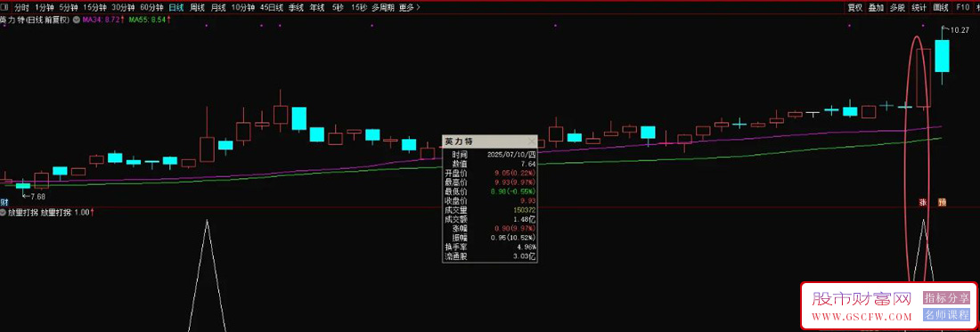Image resolution: width=980 pixels, height=332 pixels.
Task: Select the 周线 weekly period
Action: coord(198,7)
